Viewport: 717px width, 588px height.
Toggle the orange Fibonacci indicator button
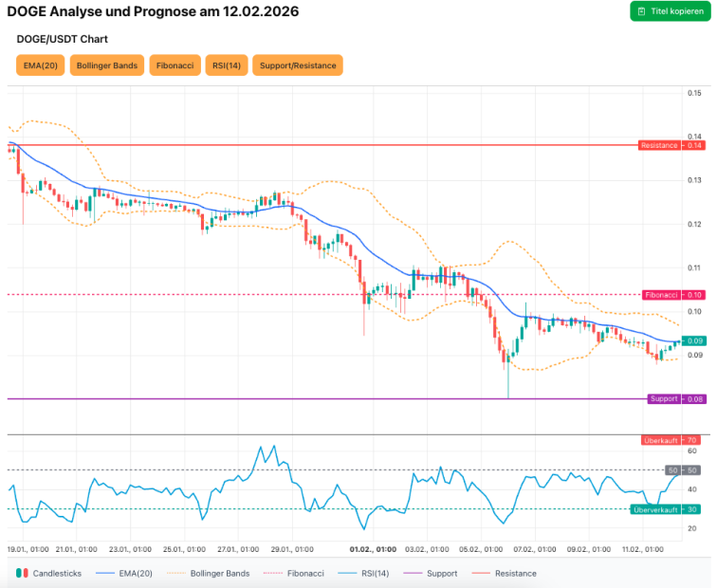[175, 65]
